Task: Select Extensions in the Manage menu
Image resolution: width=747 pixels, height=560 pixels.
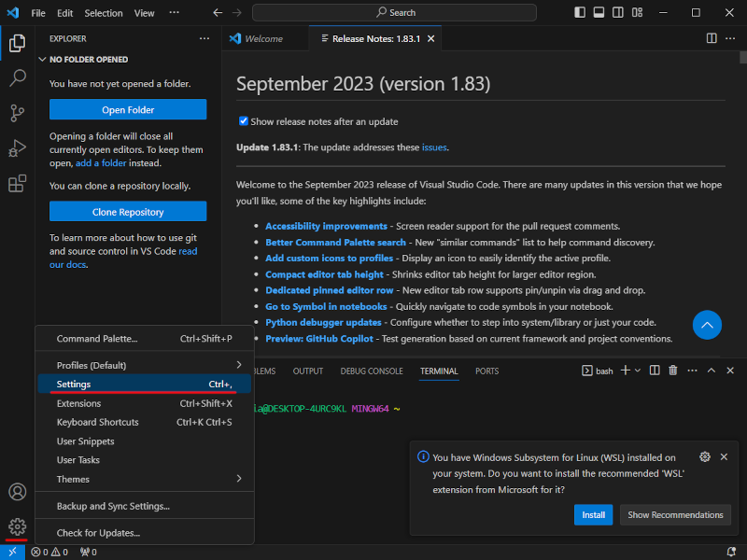Action: point(145,403)
